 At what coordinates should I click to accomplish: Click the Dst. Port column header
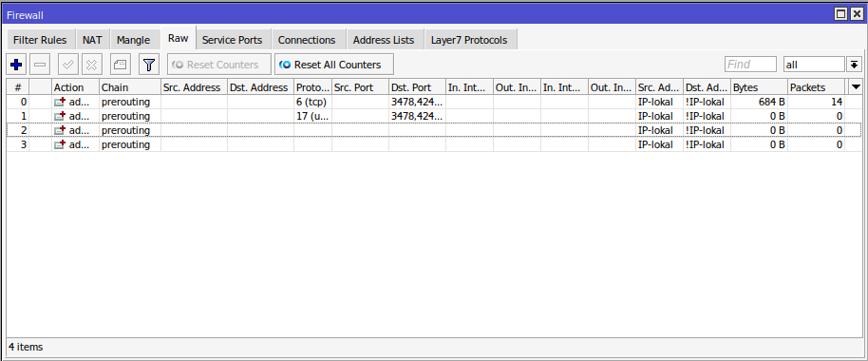point(418,87)
